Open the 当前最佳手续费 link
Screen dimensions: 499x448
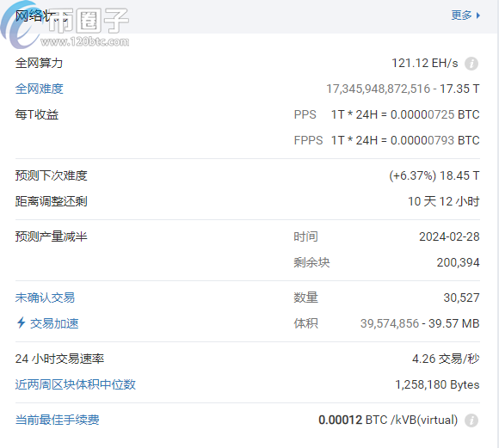[58, 420]
